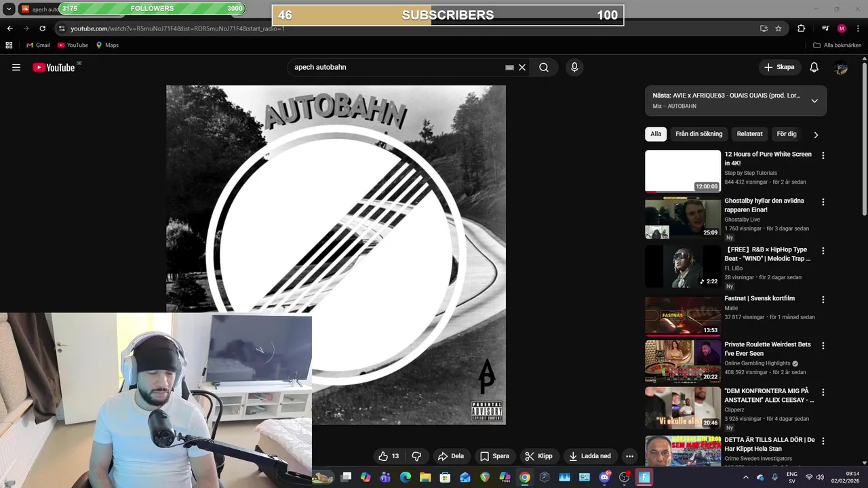Screen dimensions: 868x488
Task: Run search with the magnifier button
Action: (544, 67)
